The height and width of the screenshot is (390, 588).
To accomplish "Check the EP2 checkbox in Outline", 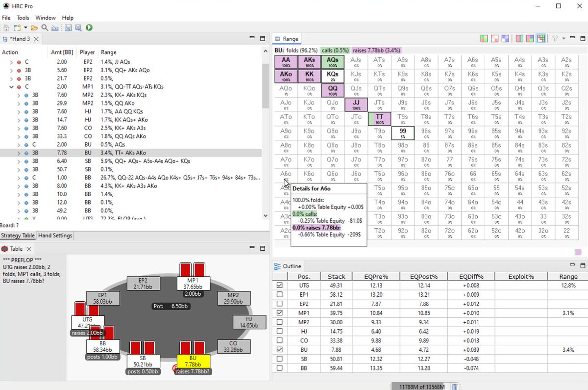I will (280, 304).
